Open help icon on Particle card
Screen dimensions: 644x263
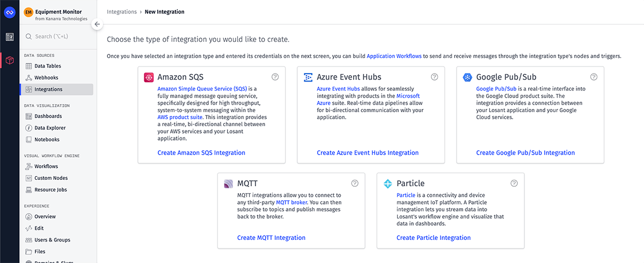(x=514, y=184)
